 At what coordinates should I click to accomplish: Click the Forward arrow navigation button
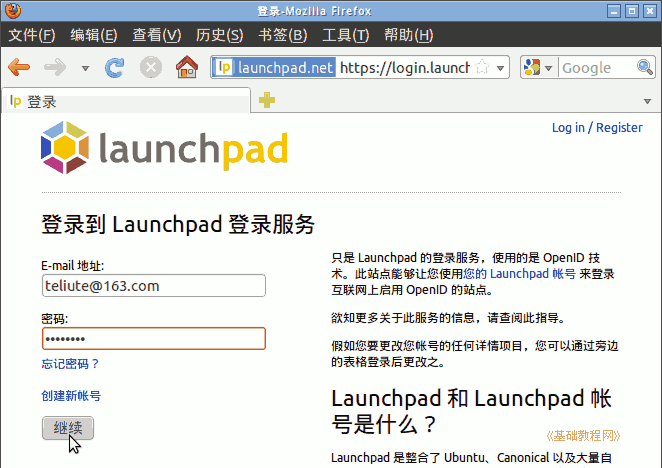click(54, 68)
